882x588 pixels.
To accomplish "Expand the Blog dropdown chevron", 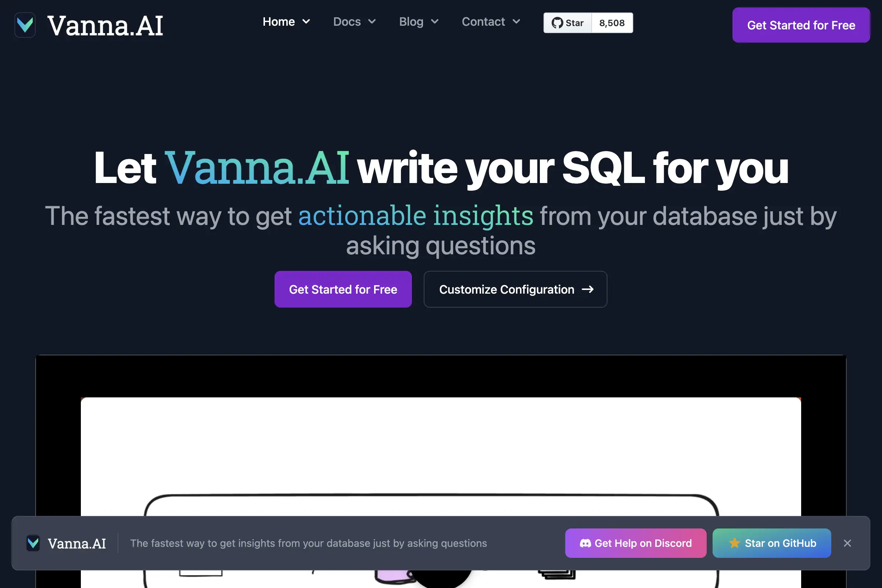I will pyautogui.click(x=435, y=22).
